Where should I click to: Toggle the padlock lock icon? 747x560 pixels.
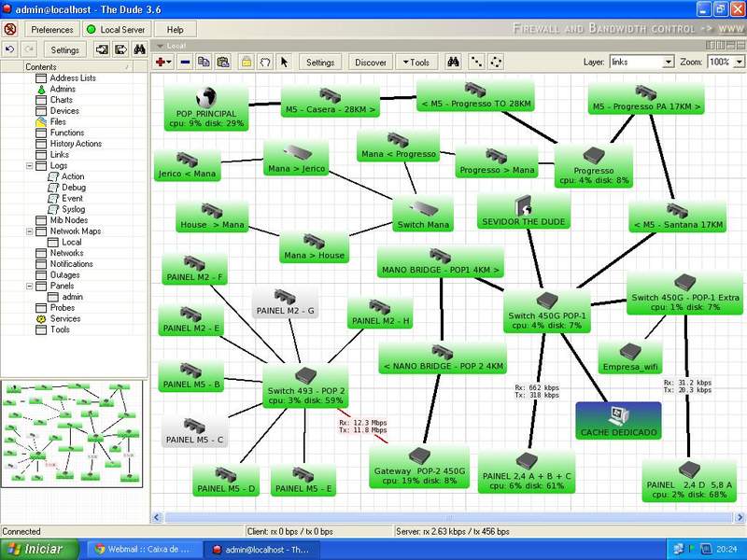247,62
